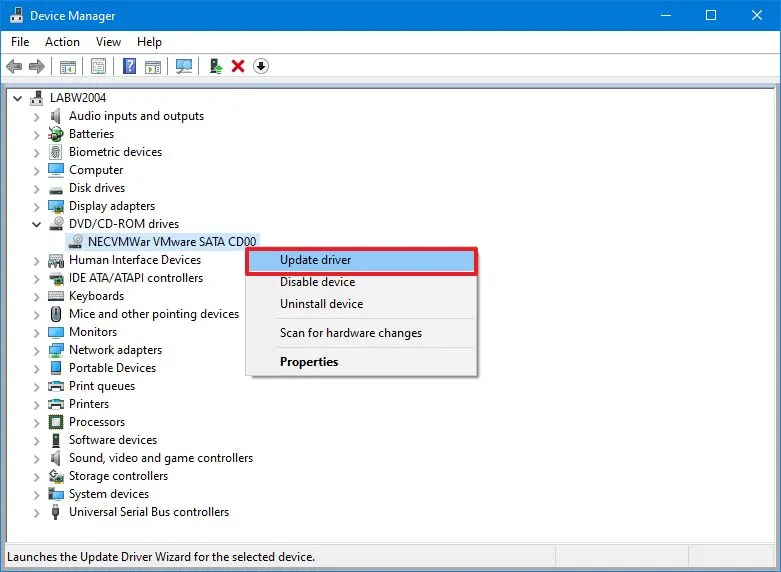This screenshot has width=781, height=572.
Task: Click the Audio inputs speaker icon
Action: [x=56, y=116]
